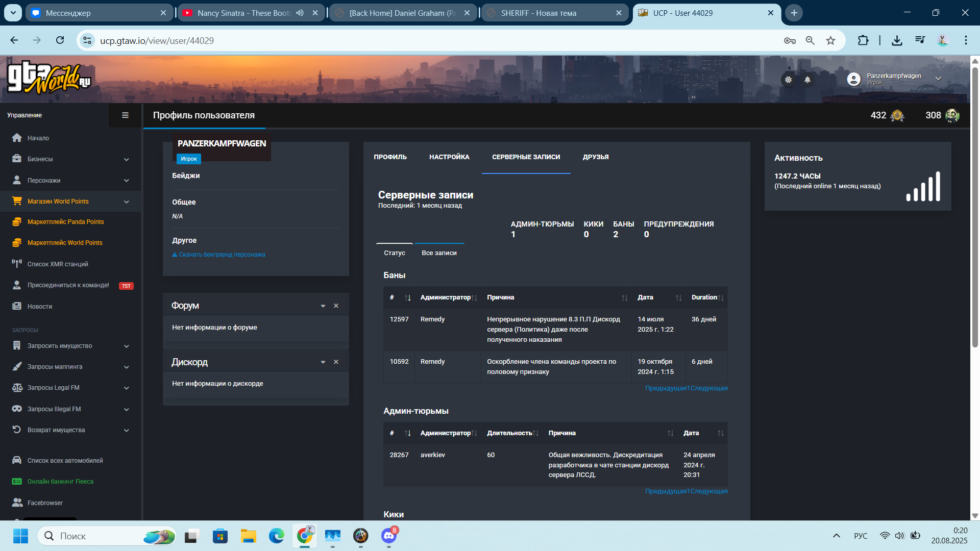980x551 pixels.
Task: Sort the Баны table by Причина column
Action: pos(556,297)
